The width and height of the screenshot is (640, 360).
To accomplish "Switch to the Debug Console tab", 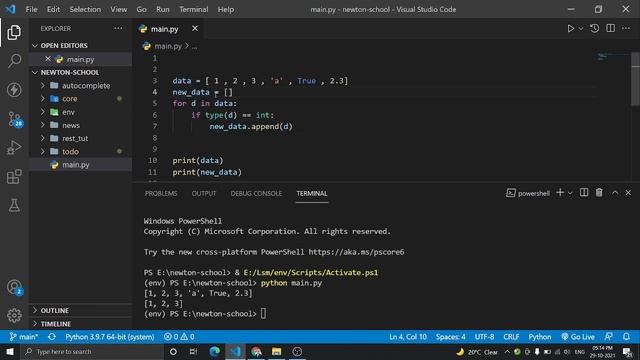I will coord(256,193).
